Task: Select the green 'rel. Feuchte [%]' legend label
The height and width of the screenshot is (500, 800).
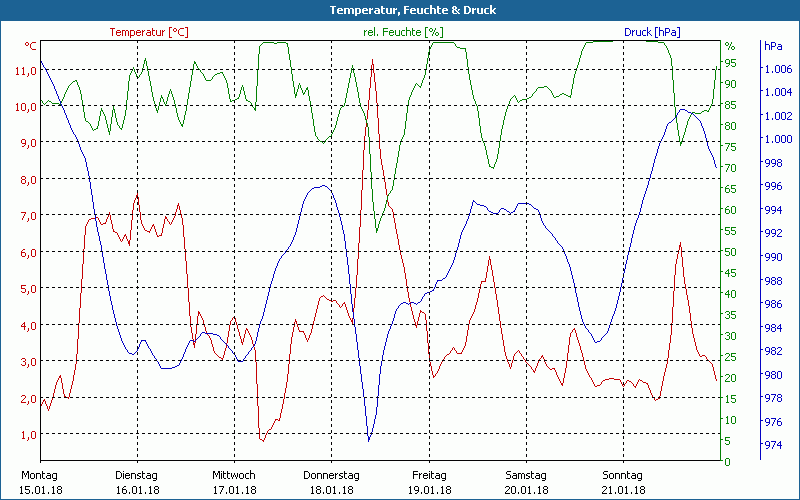Action: tap(404, 32)
